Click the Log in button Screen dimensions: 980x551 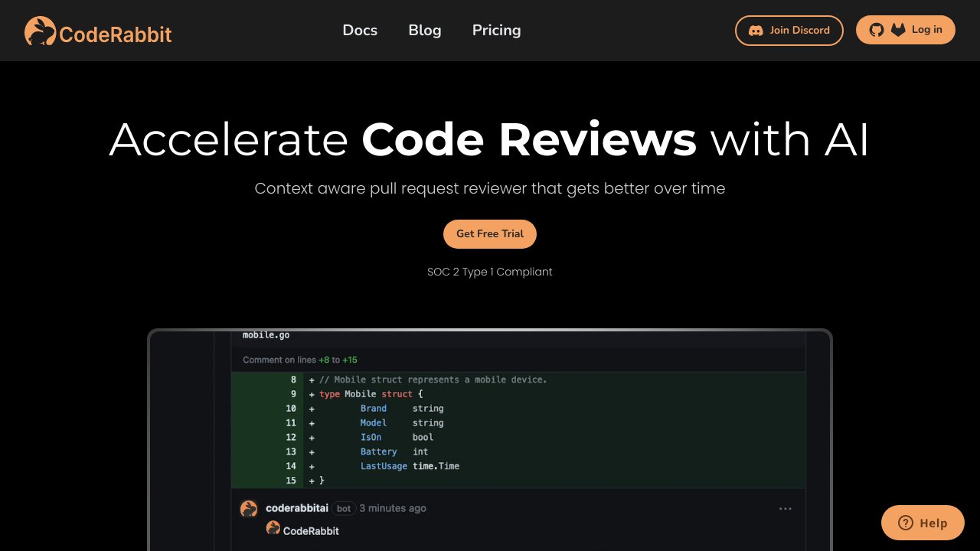[x=906, y=30]
